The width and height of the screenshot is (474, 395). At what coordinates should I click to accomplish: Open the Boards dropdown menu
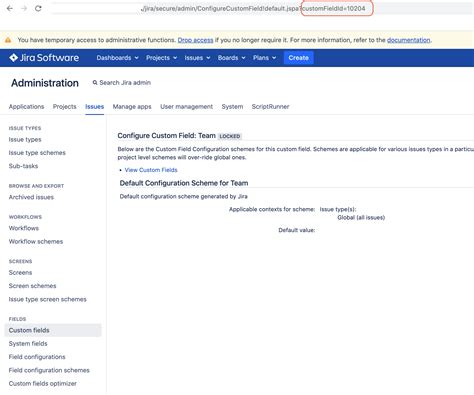231,58
